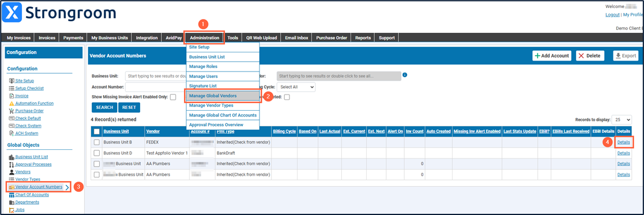Click the Automation Function warning icon
Image resolution: width=644 pixels, height=215 pixels.
pyautogui.click(x=12, y=103)
